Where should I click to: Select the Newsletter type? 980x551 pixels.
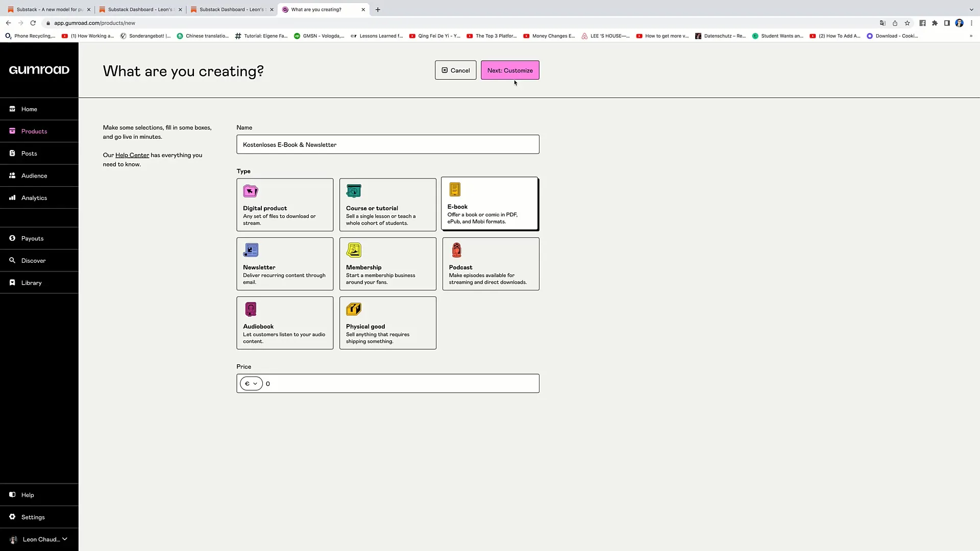coord(285,264)
